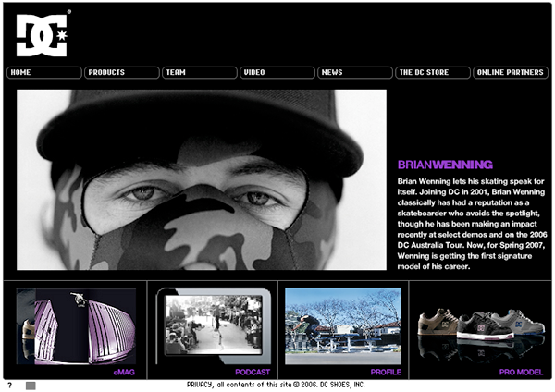Click the PROFILE label
The image size is (555, 392).
pos(386,373)
